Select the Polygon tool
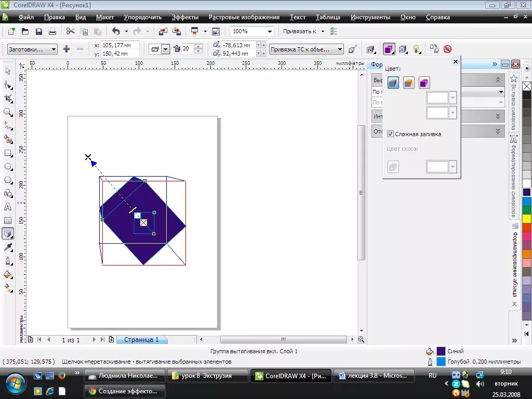Screen dimensions: 532x399 [8, 180]
